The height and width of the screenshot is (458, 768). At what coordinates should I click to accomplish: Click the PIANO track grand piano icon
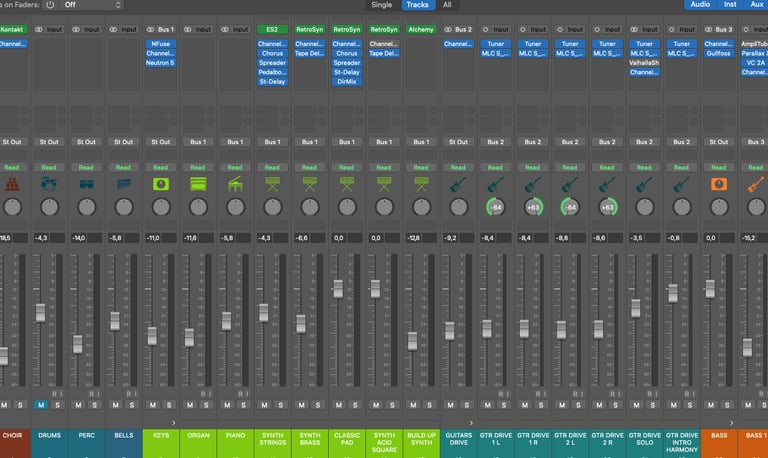(235, 185)
